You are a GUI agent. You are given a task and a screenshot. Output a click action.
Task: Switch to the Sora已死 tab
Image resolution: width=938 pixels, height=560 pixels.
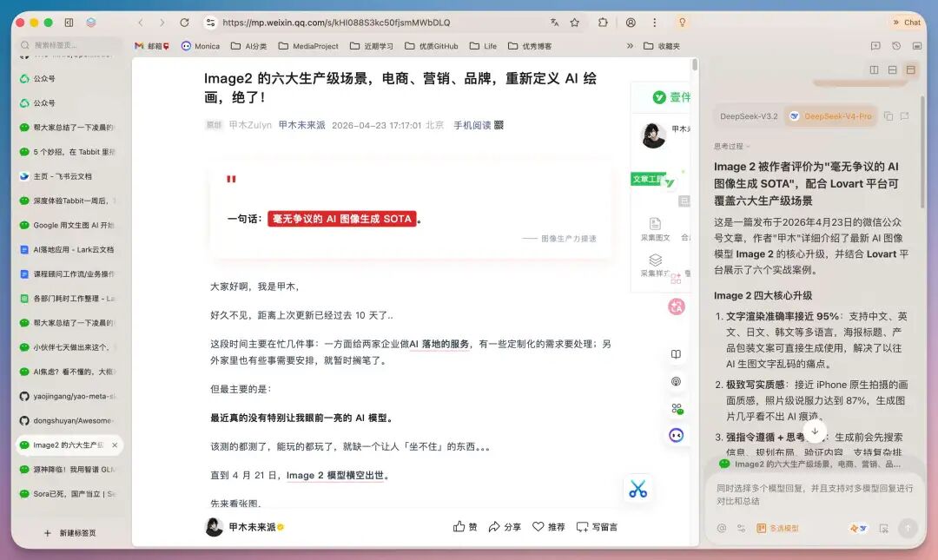pos(70,494)
